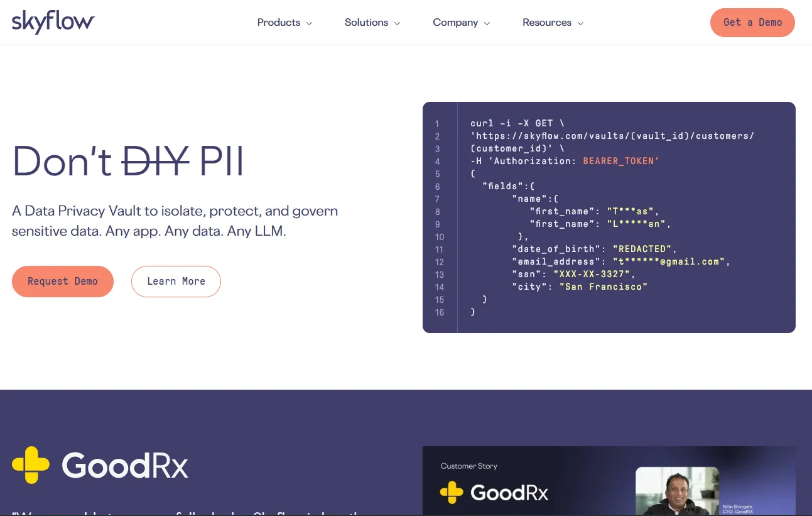This screenshot has width=812, height=516.
Task: Click the white GoodRx wordmark heading
Action: click(x=124, y=466)
